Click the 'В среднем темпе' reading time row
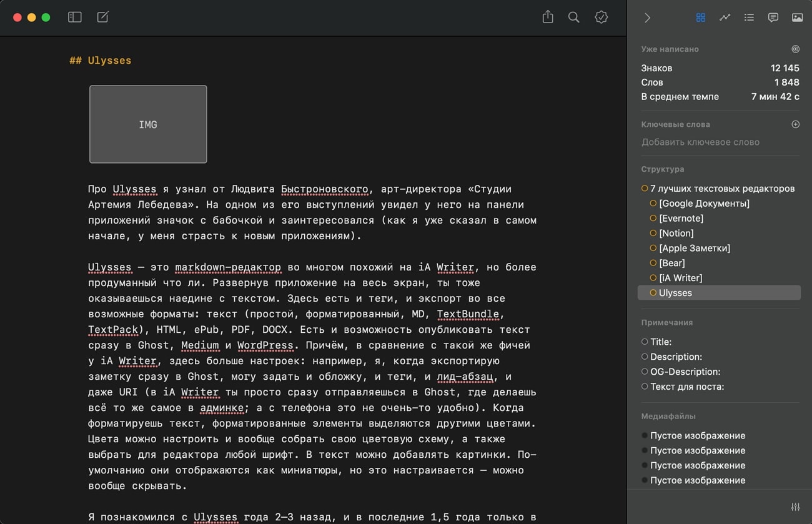 click(x=720, y=97)
